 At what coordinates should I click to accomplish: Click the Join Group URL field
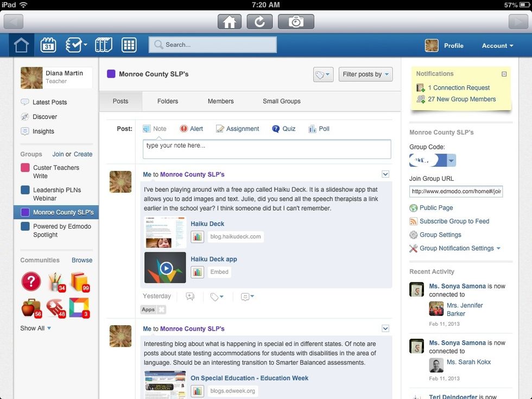456,191
